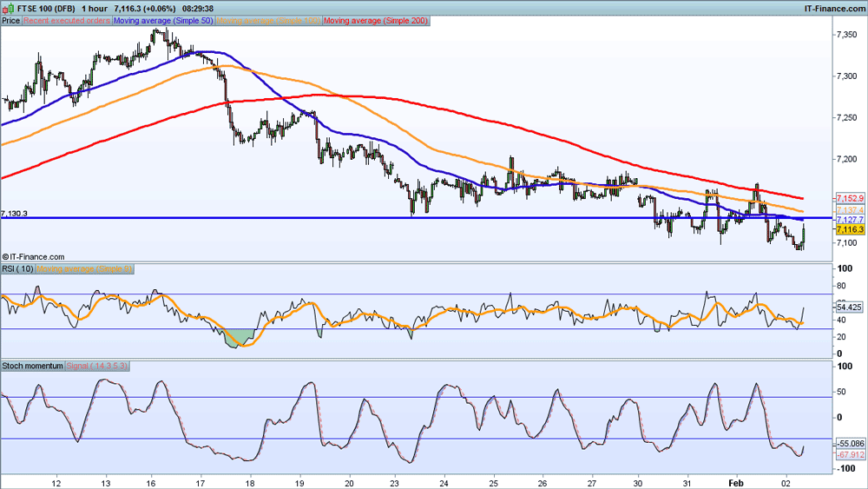Click the 23 date axis label
The image size is (868, 489).
(x=394, y=483)
